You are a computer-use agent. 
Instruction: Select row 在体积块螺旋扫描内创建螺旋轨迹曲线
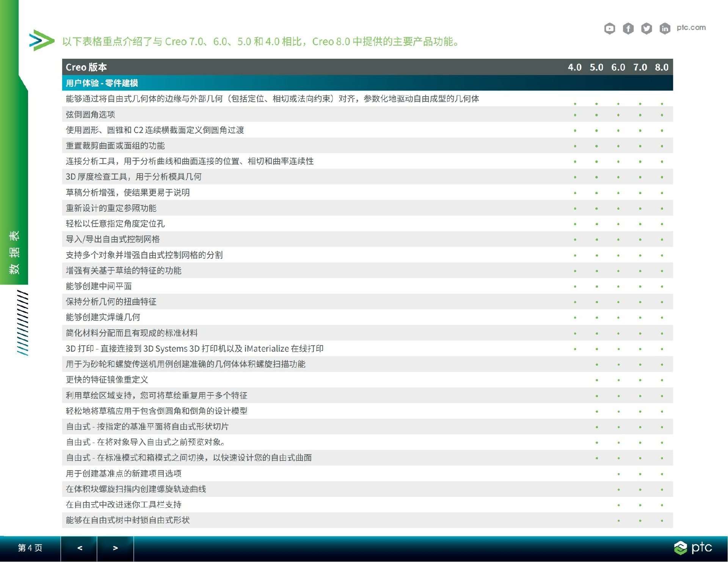367,489
